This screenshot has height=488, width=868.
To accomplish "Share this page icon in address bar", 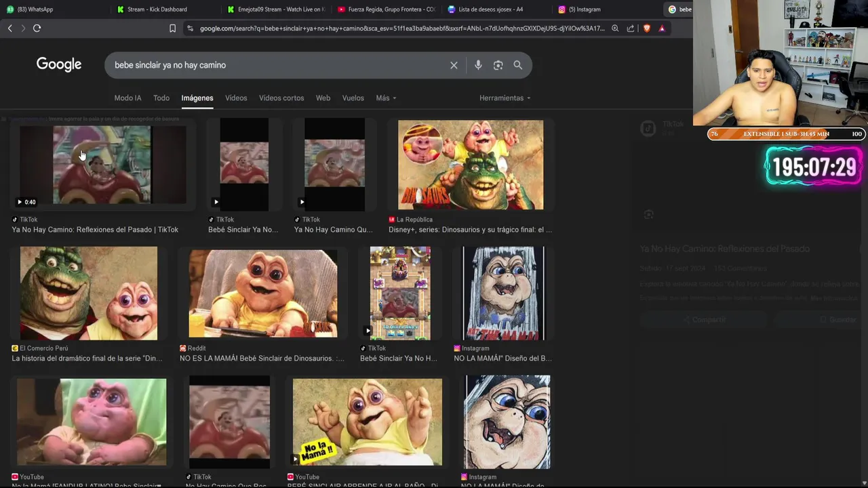I will point(631,28).
